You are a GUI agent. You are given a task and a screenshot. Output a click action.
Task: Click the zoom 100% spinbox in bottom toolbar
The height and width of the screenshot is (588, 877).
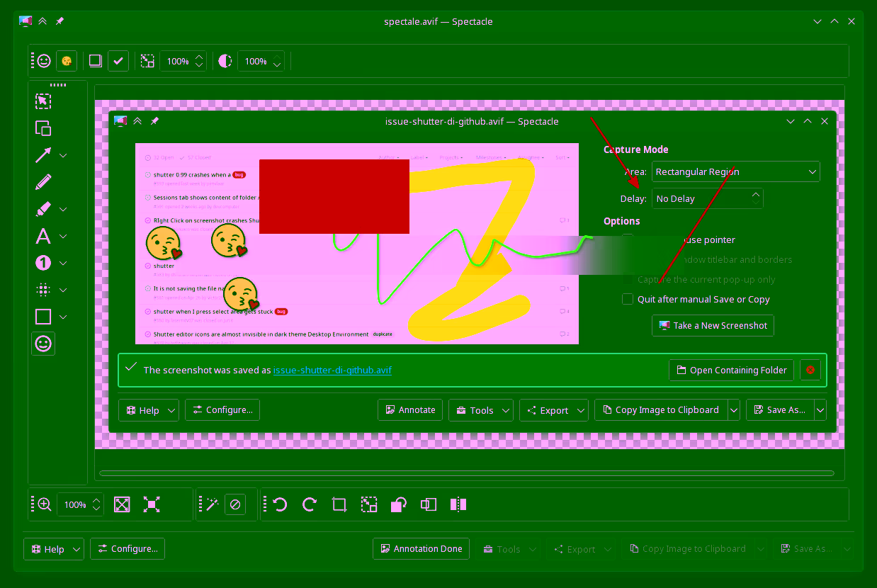click(80, 504)
